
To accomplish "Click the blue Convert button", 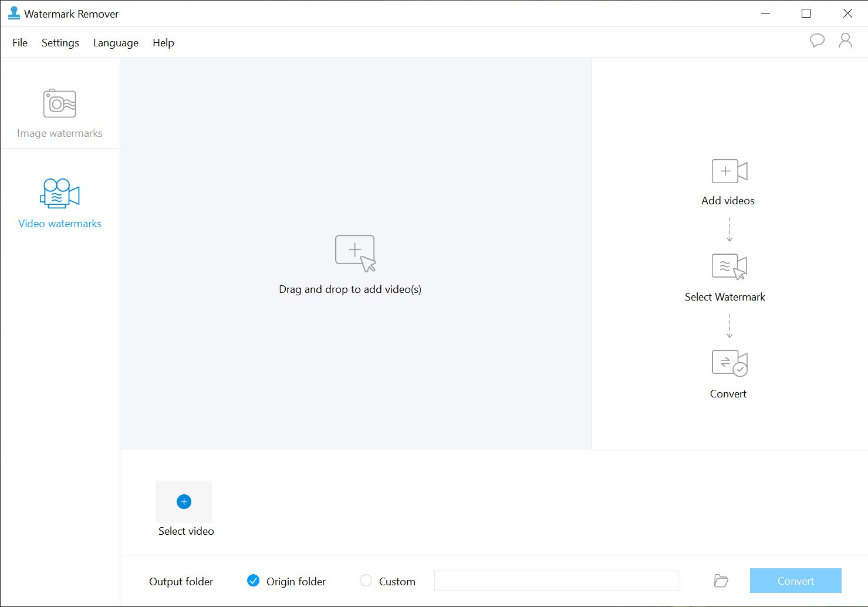I will (795, 581).
